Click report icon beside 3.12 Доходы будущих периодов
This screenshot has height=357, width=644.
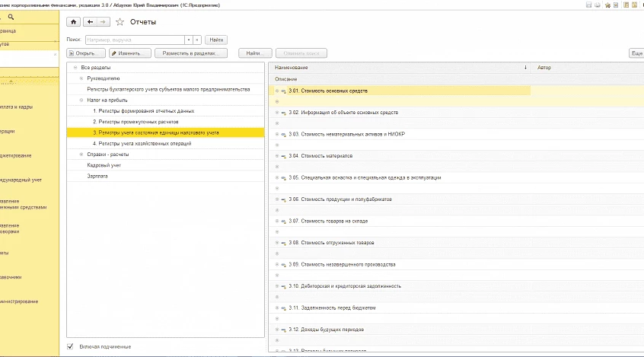point(283,330)
